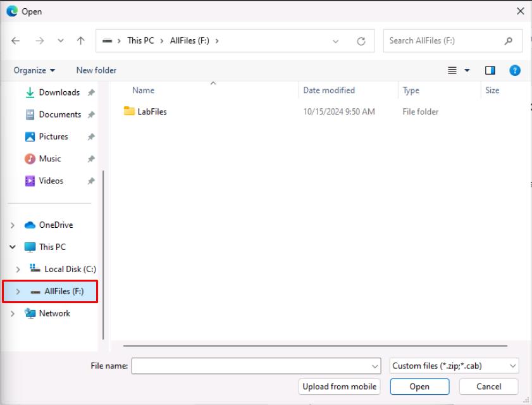Screen dimensions: 532x405
Task: Cancel the Open dialog
Action: tap(488, 386)
